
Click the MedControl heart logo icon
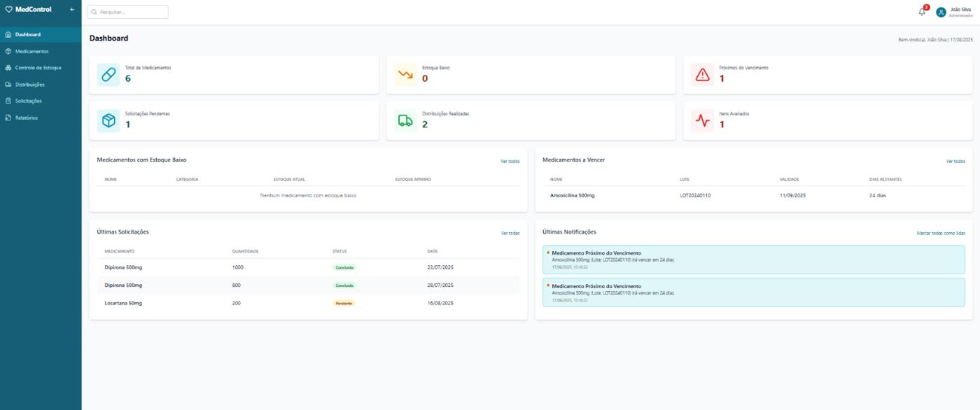coord(8,10)
